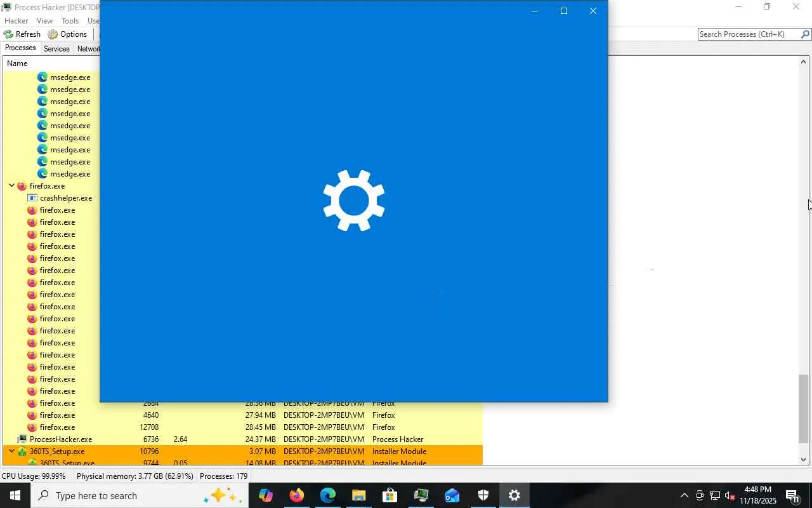Click the Options button label
The height and width of the screenshot is (508, 812).
[74, 34]
